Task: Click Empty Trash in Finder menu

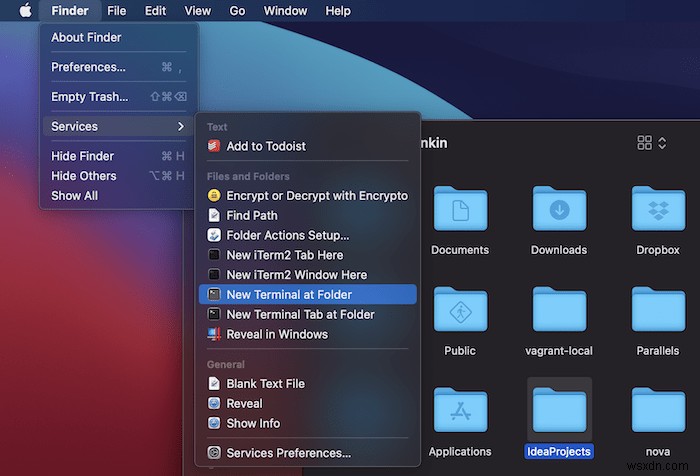Action: pyautogui.click(x=90, y=97)
